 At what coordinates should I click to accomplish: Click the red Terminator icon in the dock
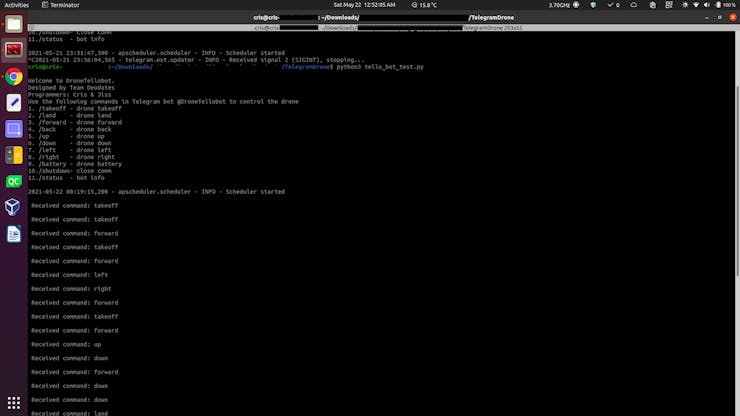(x=14, y=50)
